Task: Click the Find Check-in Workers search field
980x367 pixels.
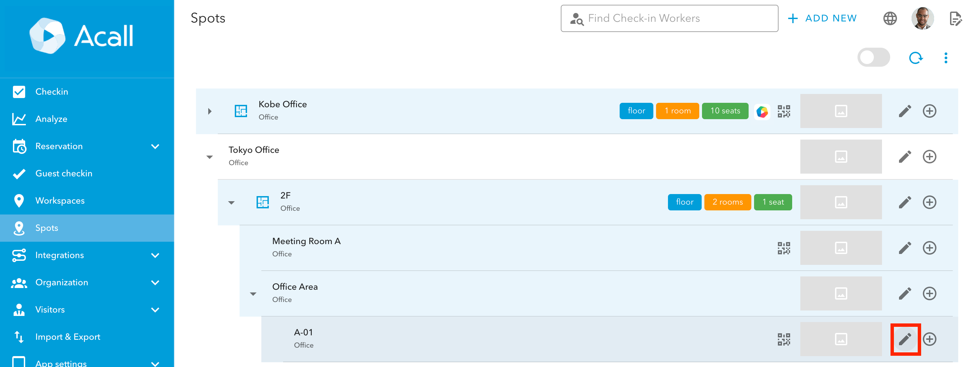Action: pyautogui.click(x=669, y=18)
